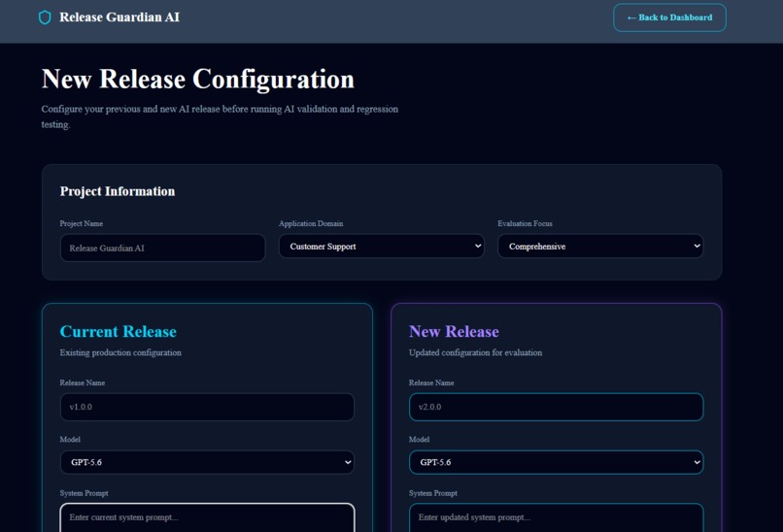Click the Project Name label
Viewport: 783px width, 532px height.
point(82,223)
